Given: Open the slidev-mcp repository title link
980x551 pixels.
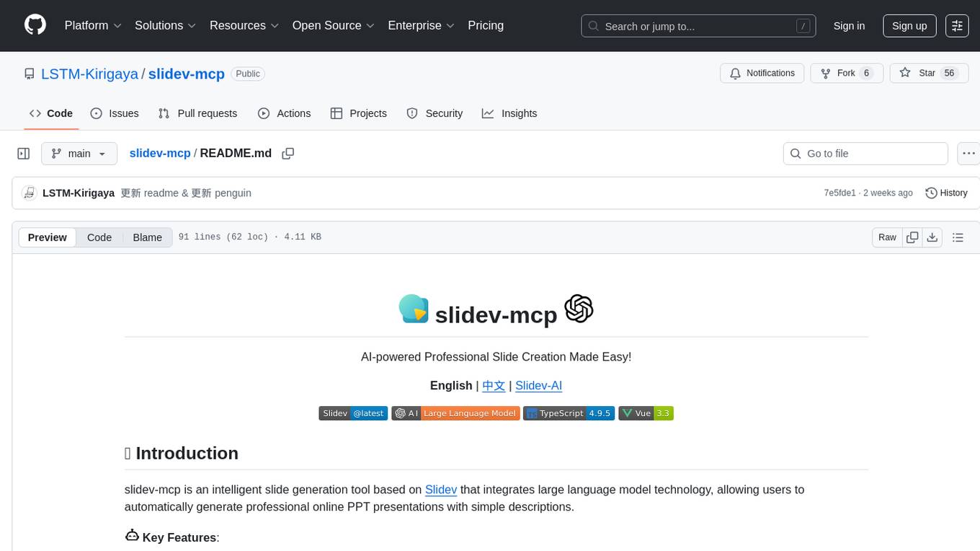Looking at the screenshot, I should pos(187,74).
